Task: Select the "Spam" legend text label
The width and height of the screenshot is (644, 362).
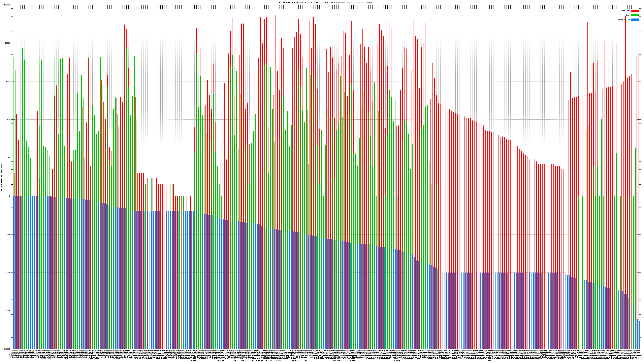Action: tap(628, 15)
